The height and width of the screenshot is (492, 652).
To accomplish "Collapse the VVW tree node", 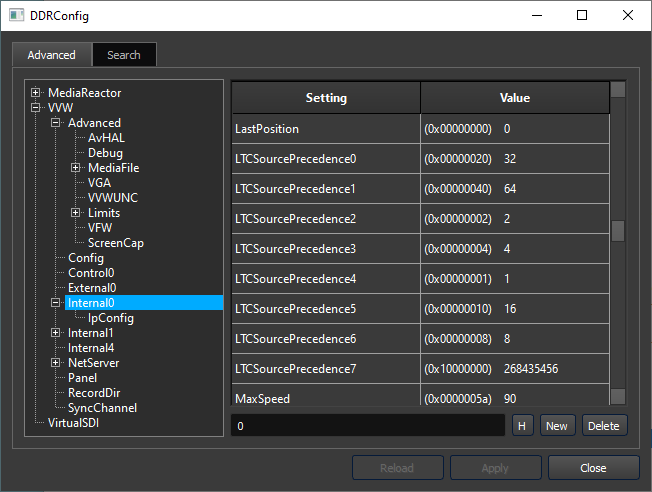I will point(36,107).
